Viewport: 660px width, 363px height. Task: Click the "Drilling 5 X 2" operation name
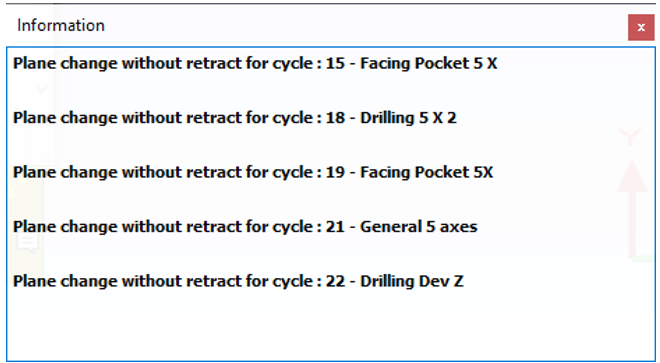tap(408, 117)
